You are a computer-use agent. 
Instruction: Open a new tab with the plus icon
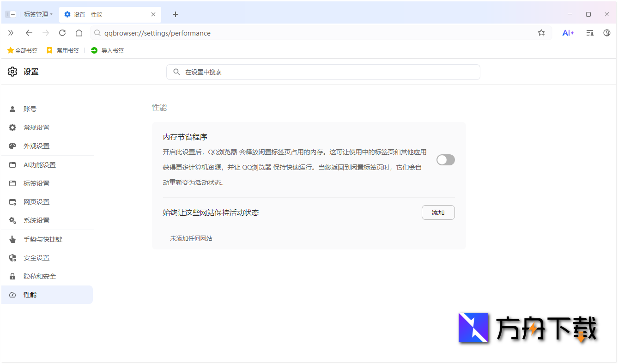click(x=175, y=14)
